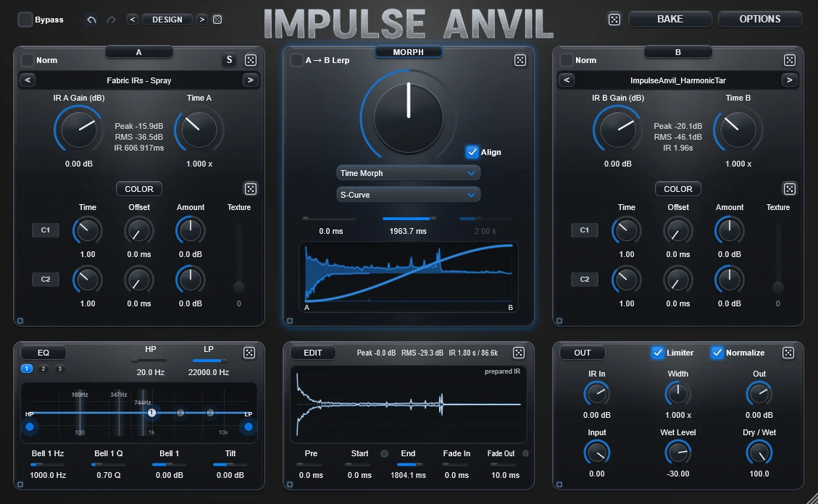Toggle the round button next to Fade Out
Image resolution: width=818 pixels, height=504 pixels.
pyautogui.click(x=525, y=453)
